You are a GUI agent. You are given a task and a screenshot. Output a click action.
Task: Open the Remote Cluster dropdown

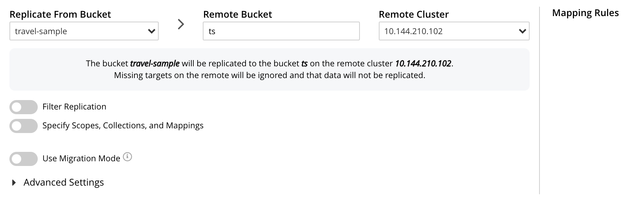(454, 31)
